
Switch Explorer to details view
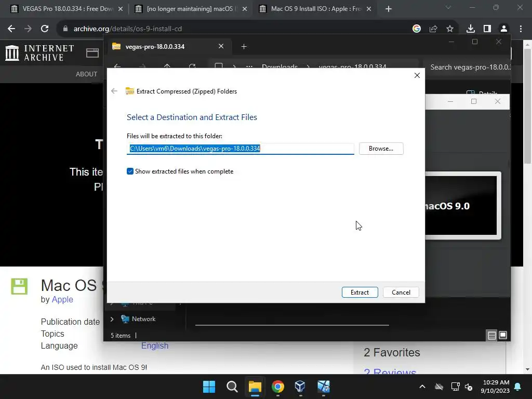491,335
